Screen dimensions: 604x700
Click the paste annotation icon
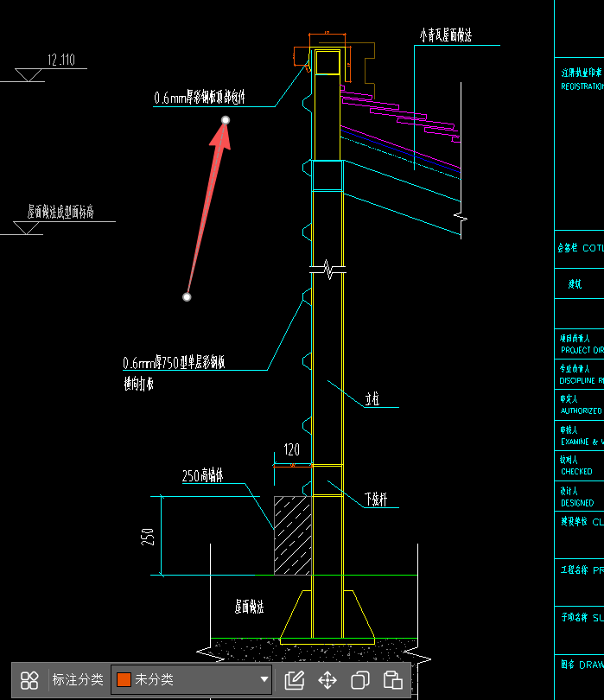393,680
